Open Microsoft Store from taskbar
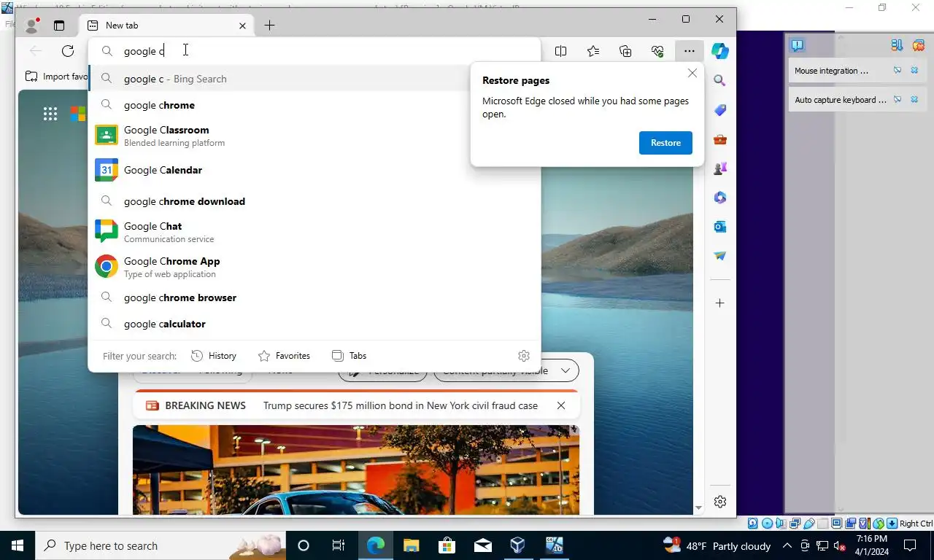 [x=447, y=545]
